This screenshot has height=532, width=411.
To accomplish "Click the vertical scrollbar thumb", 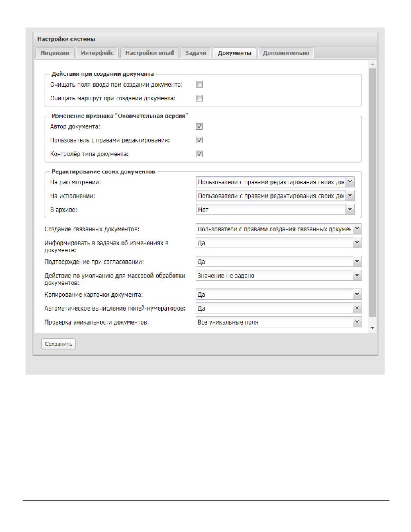I will 372,192.
